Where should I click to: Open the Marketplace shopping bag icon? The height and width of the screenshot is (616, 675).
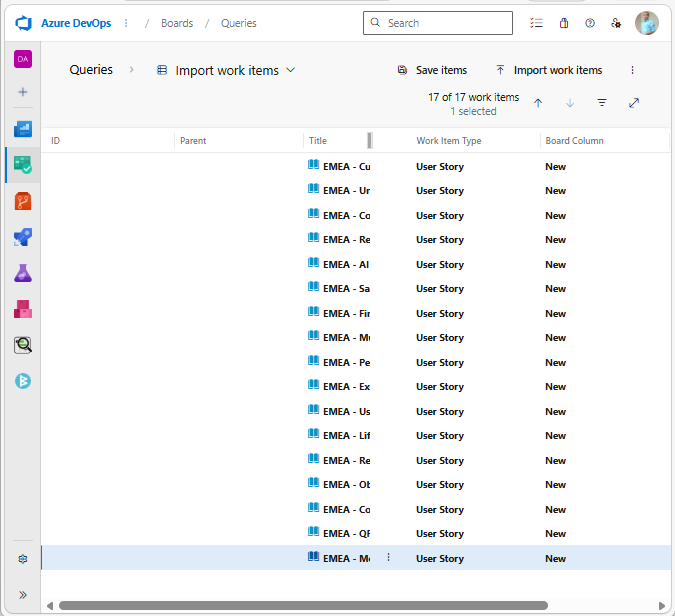[x=564, y=23]
